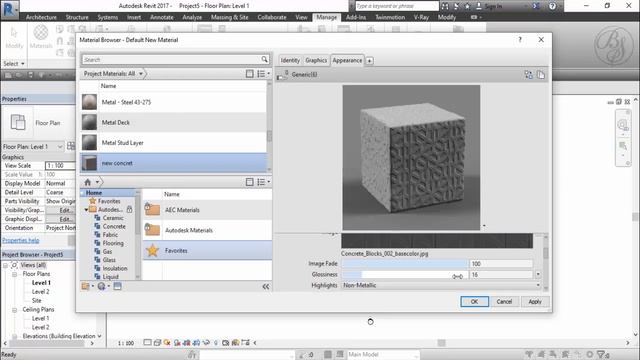Click the Apply button
Image resolution: width=640 pixels, height=360 pixels.
click(535, 302)
